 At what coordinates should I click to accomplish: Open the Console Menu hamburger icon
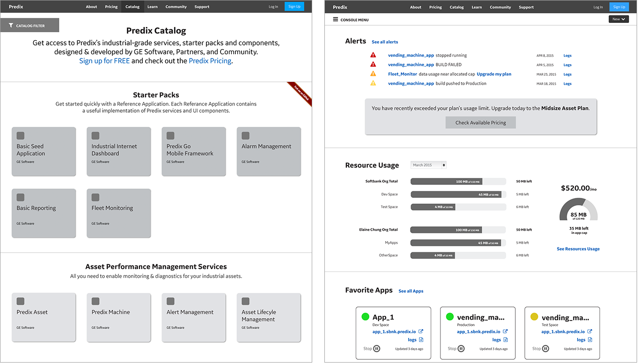pyautogui.click(x=335, y=19)
